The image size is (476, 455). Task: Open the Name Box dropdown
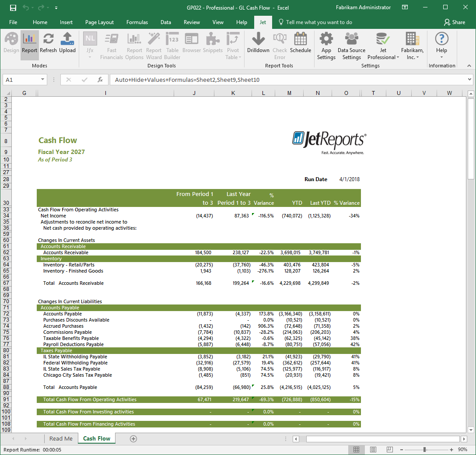click(x=42, y=80)
